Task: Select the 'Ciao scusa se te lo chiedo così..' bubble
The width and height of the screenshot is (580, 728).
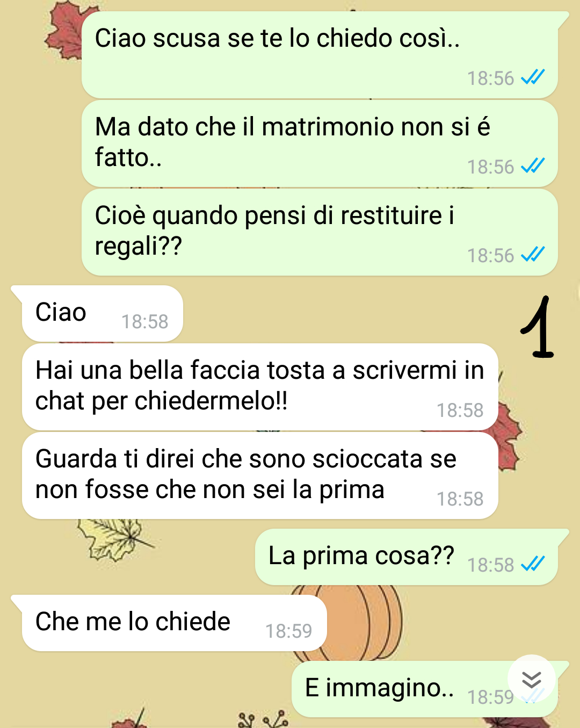Action: 320,55
